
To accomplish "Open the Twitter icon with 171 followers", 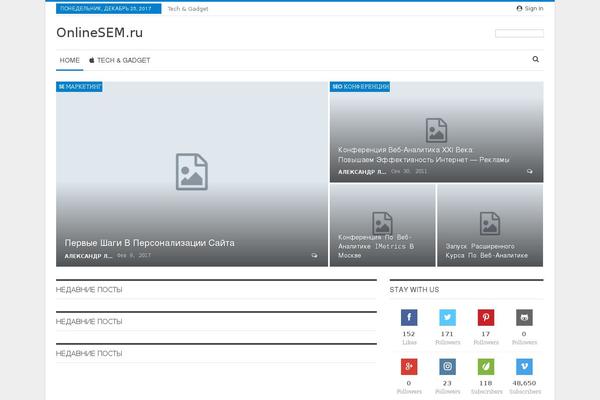I will pyautogui.click(x=447, y=317).
